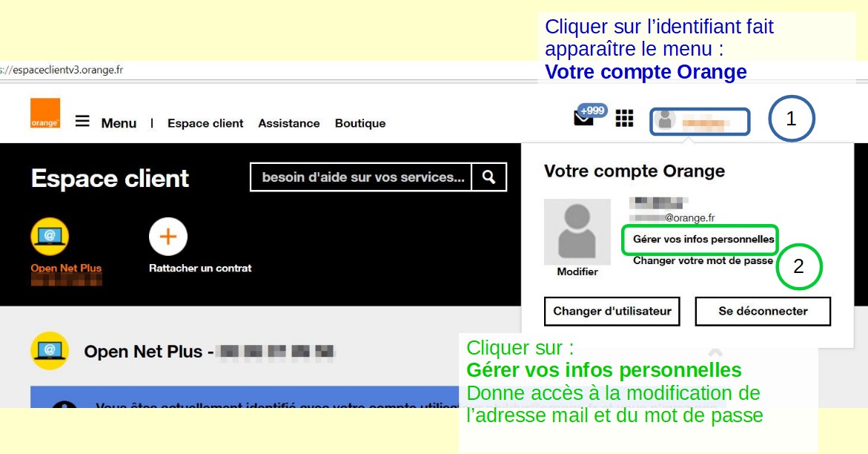Click the Rattacher un contrat label
This screenshot has width=868, height=454.
200,269
